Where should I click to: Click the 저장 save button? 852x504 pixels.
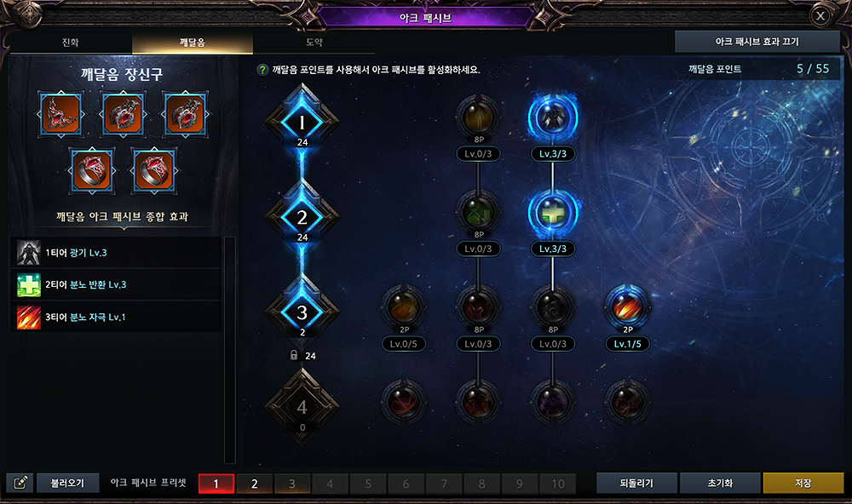(803, 483)
